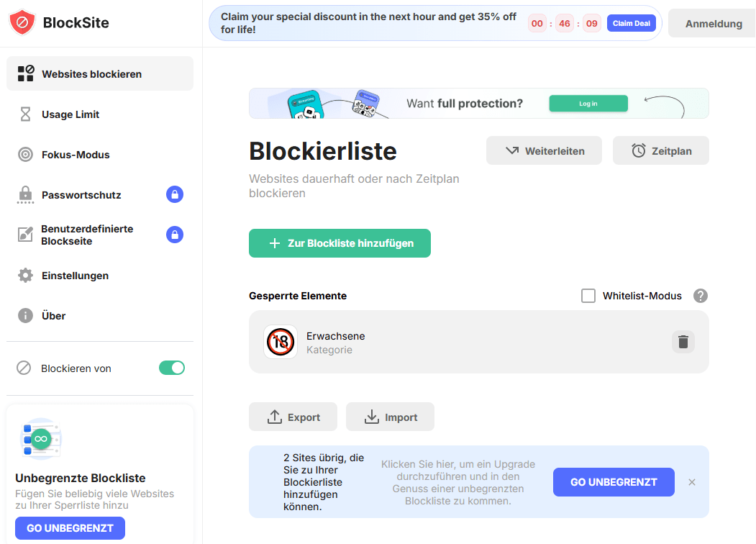Click the unlimited blocklist infinity illustration
This screenshot has width=756, height=544.
[40, 439]
